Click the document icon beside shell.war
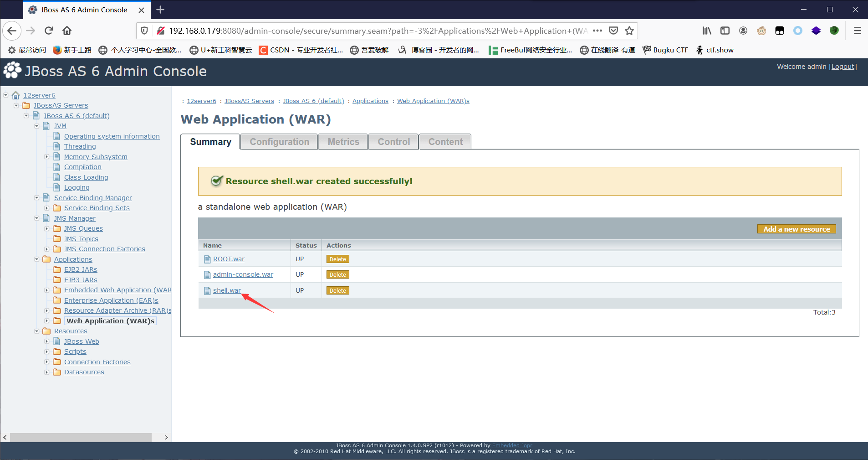This screenshot has height=460, width=868. [207, 291]
